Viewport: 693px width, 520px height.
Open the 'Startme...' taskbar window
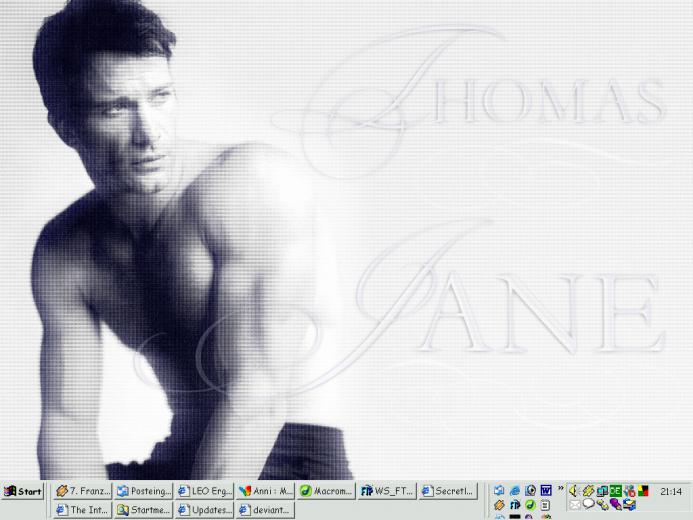point(144,510)
